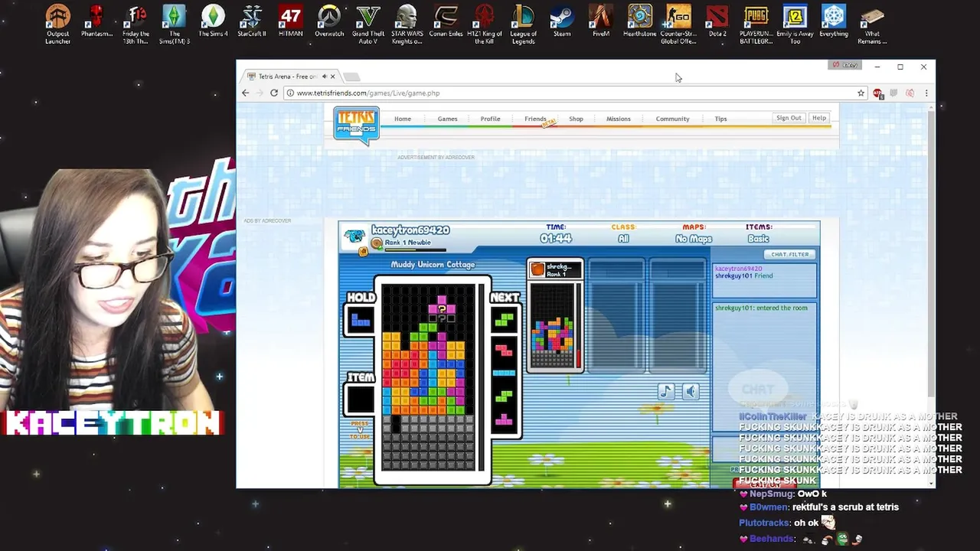Open Dota 2 desktop shortcut
Viewport: 980px width, 551px height.
[x=717, y=21]
